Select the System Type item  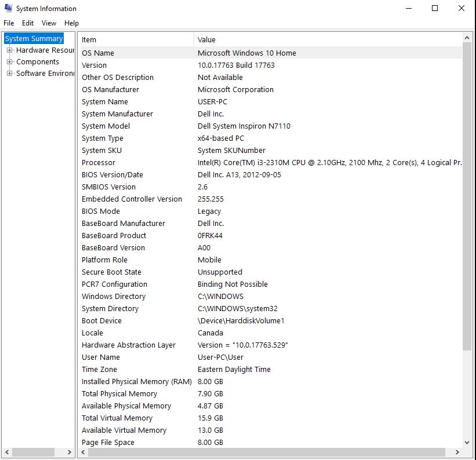click(x=102, y=138)
